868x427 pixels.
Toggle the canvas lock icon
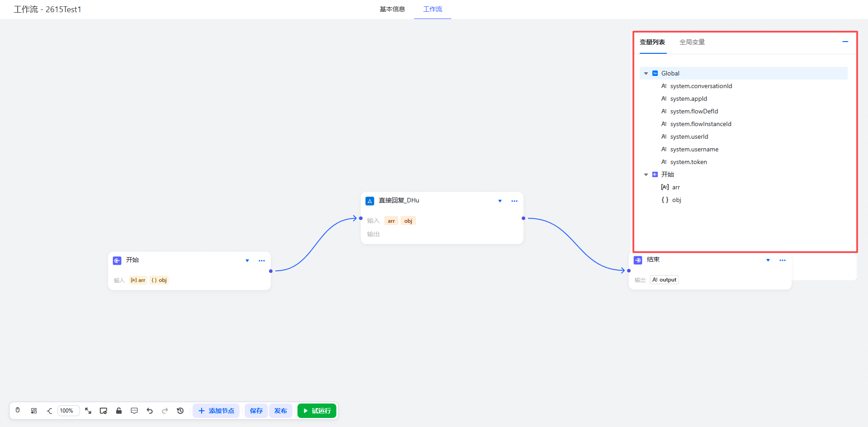119,411
